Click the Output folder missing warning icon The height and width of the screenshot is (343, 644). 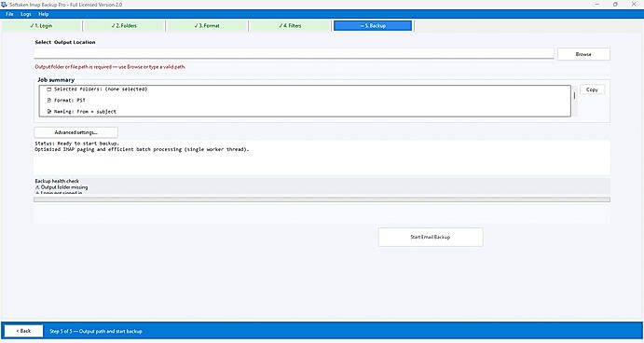tap(37, 187)
